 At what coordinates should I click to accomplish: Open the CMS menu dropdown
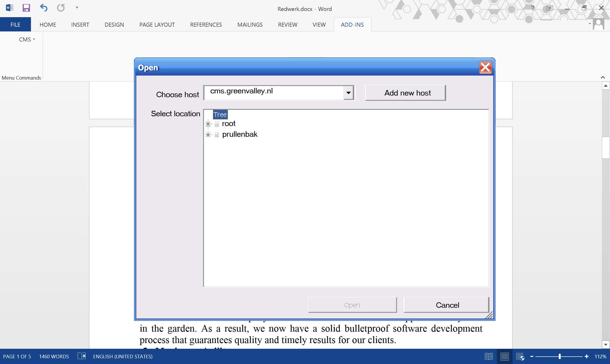pyautogui.click(x=27, y=40)
